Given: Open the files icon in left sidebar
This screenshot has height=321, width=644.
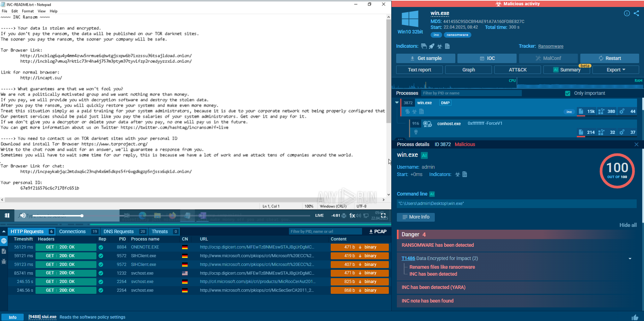Looking at the screenshot, I should (4, 251).
